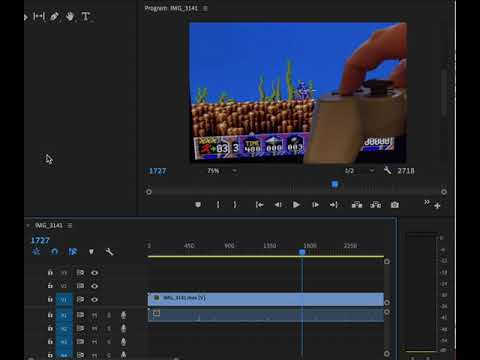Mute the A3 audio track
This screenshot has width=480, height=360.
[95, 342]
